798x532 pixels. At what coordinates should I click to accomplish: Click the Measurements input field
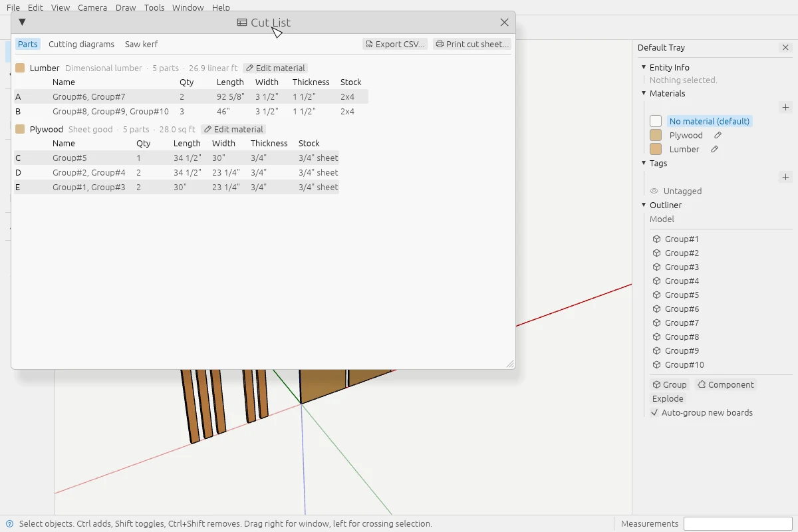tap(738, 523)
